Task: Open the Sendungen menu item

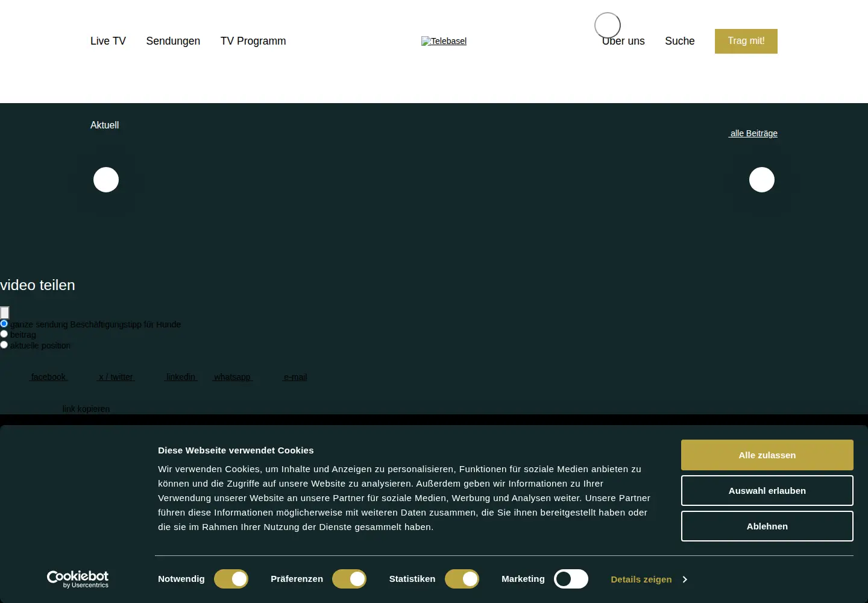Action: (173, 41)
